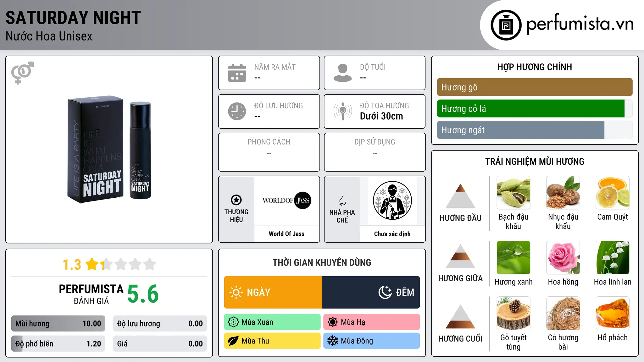Choose the Mùa Hạ season tag
The height and width of the screenshot is (362, 644).
click(x=372, y=322)
